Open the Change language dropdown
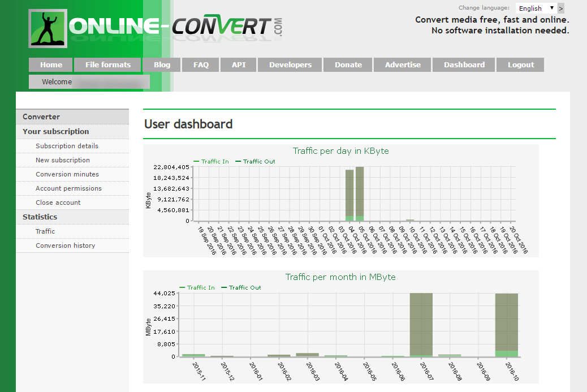The height and width of the screenshot is (392, 587). pos(536,8)
